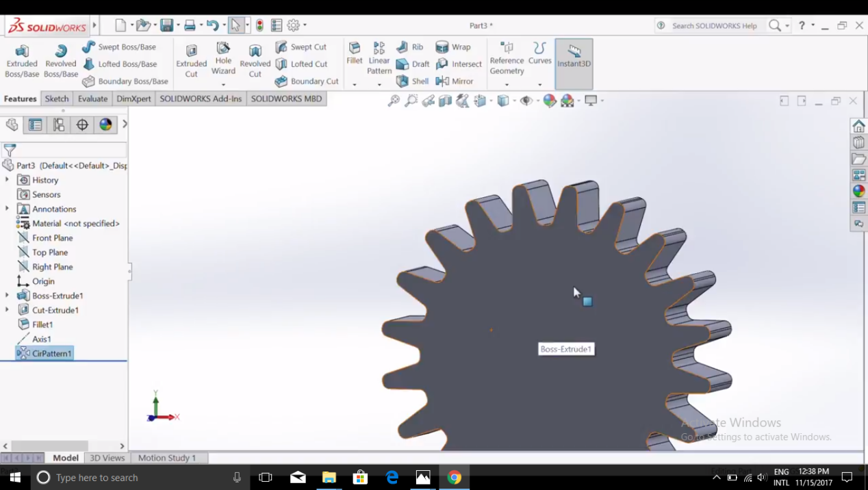Open the SOLIDWORKS MBD tab
868x490 pixels.
(286, 99)
